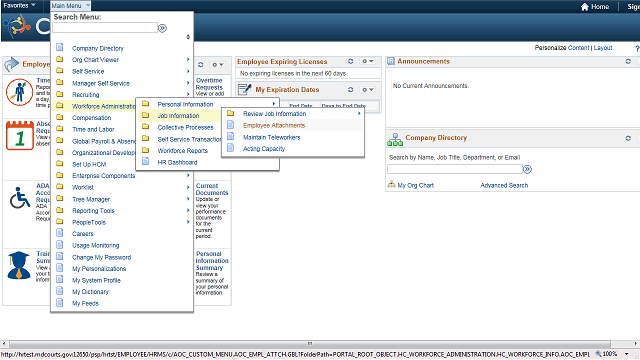640x360 pixels.
Task: Open the Personal Information Summary link
Action: (x=212, y=260)
